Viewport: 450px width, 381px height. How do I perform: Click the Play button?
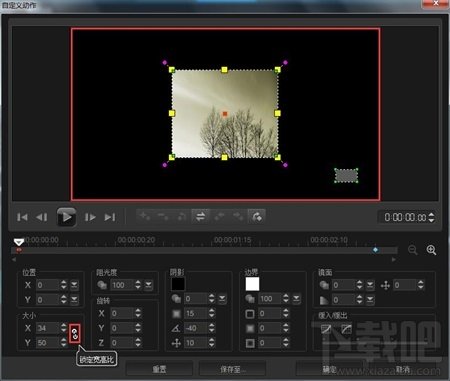tap(66, 217)
